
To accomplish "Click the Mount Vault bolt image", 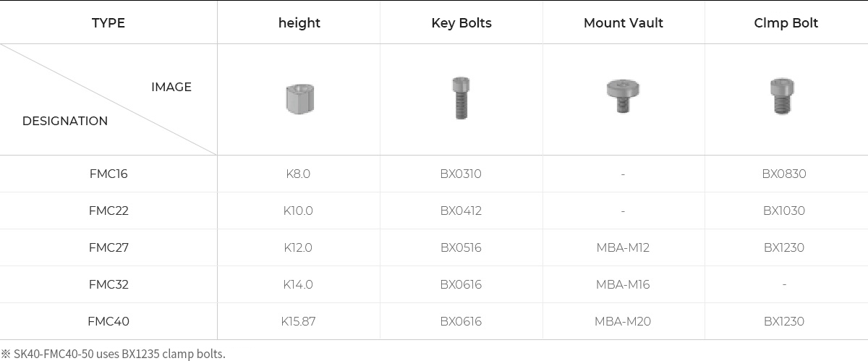I will (x=623, y=95).
